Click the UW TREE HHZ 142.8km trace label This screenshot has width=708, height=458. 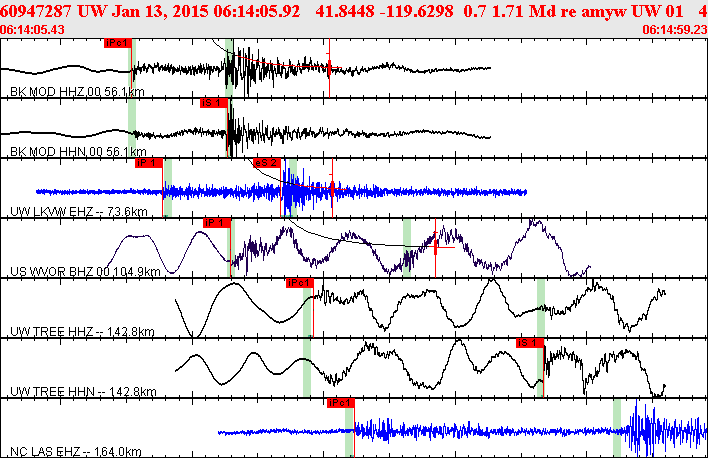pos(82,332)
